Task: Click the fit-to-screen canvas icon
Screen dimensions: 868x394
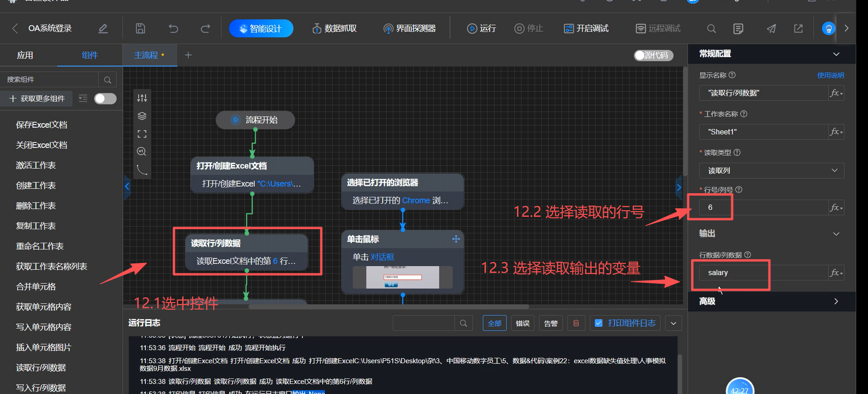Action: tap(142, 134)
